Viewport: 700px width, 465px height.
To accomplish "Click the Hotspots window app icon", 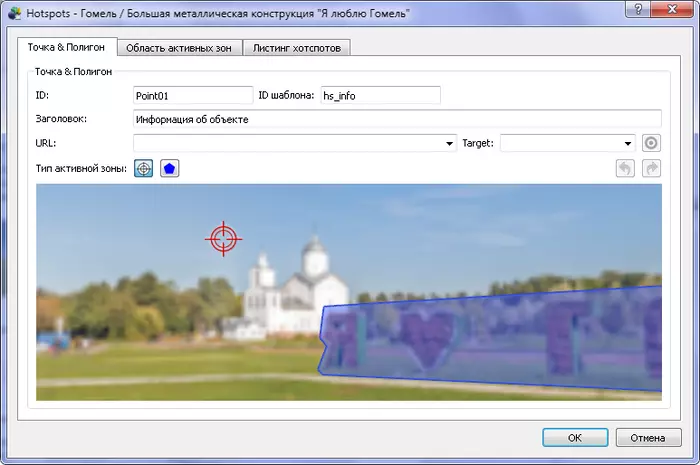I will point(15,13).
